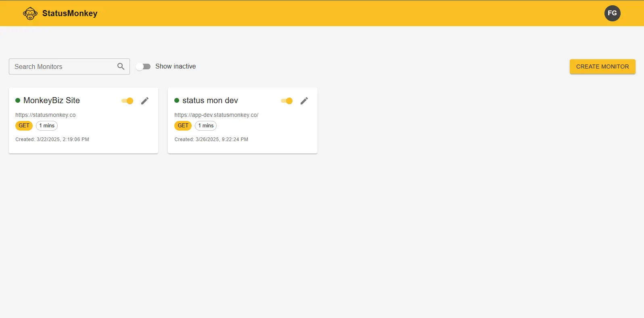The height and width of the screenshot is (318, 644).
Task: Click the search magnifier icon
Action: (x=121, y=67)
